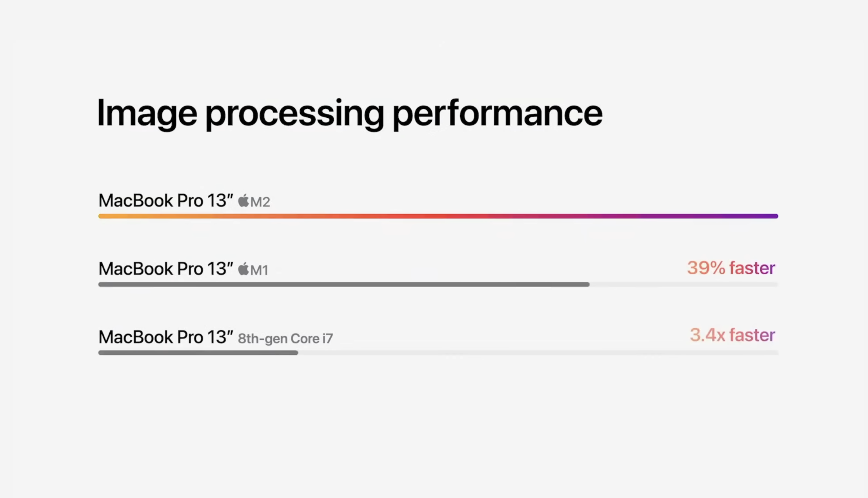Click the MacBook Pro 13" label above gradient bar
Image resolution: width=868 pixels, height=498 pixels.
coord(165,201)
